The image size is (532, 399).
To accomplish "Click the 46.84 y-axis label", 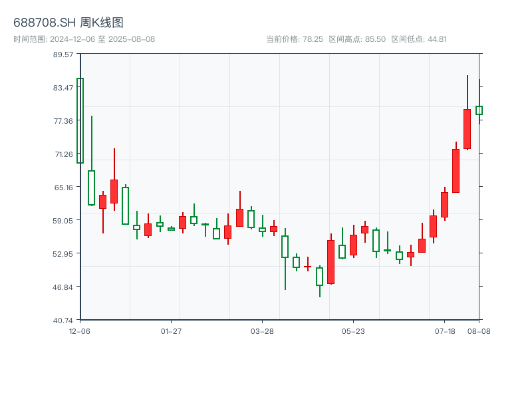I will point(63,287).
